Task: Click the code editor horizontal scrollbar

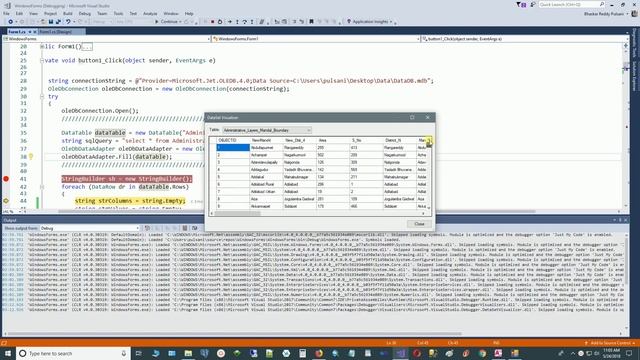Action: point(297,211)
